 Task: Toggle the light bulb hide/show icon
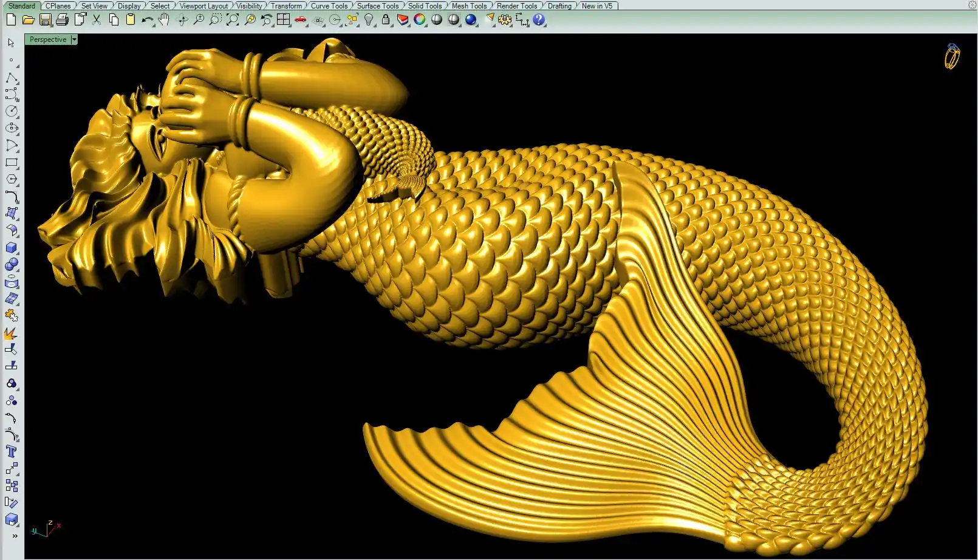(369, 20)
